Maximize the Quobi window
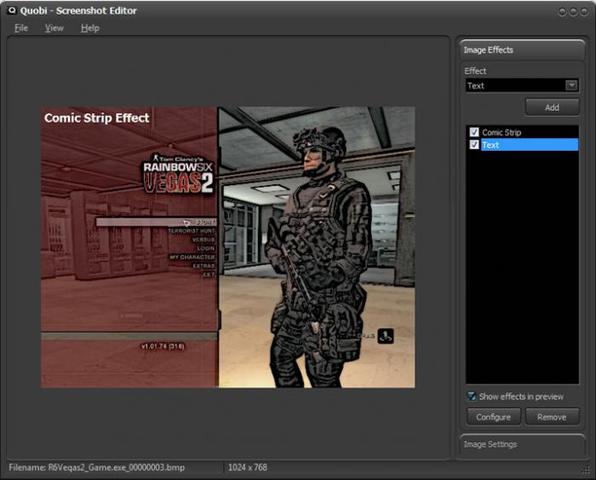Viewport: 596px width, 480px height. pos(573,12)
